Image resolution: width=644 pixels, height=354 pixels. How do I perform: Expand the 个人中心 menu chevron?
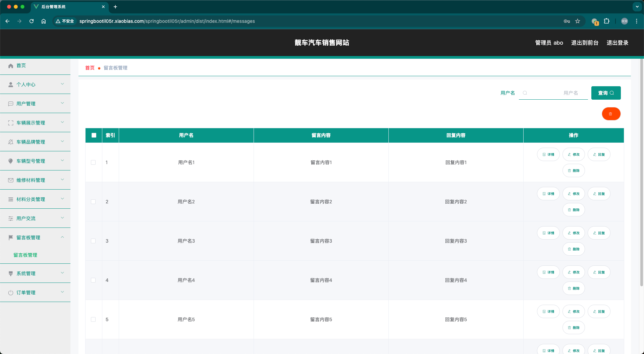pyautogui.click(x=62, y=84)
